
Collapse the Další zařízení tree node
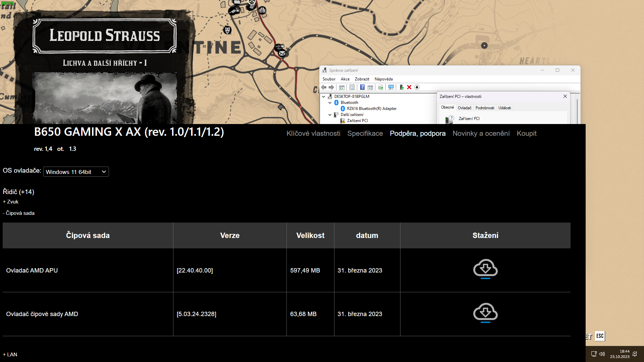click(330, 115)
